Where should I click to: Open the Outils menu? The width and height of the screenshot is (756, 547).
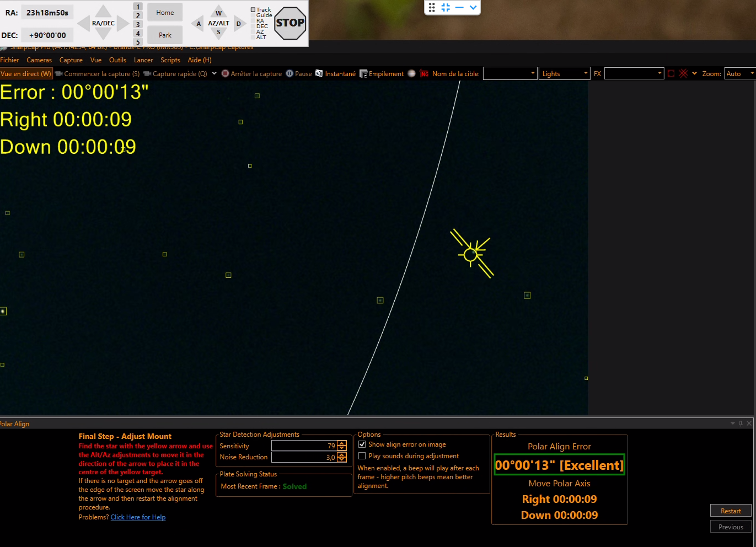[117, 60]
